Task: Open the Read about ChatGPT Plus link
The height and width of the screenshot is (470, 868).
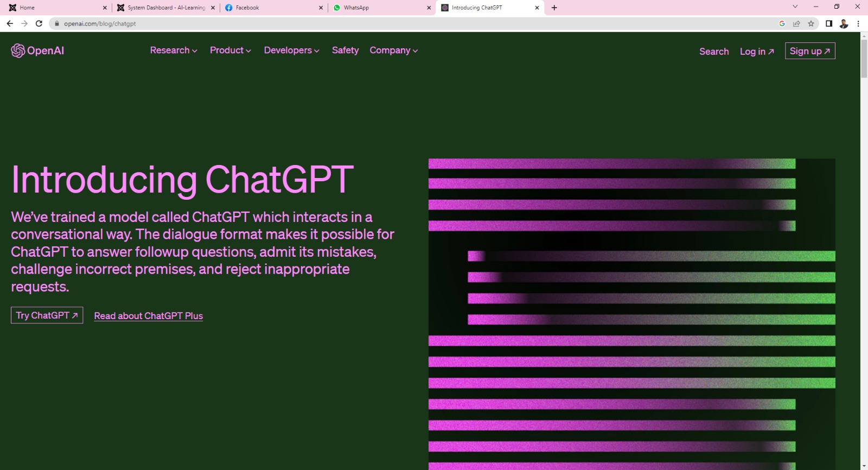Action: tap(148, 316)
